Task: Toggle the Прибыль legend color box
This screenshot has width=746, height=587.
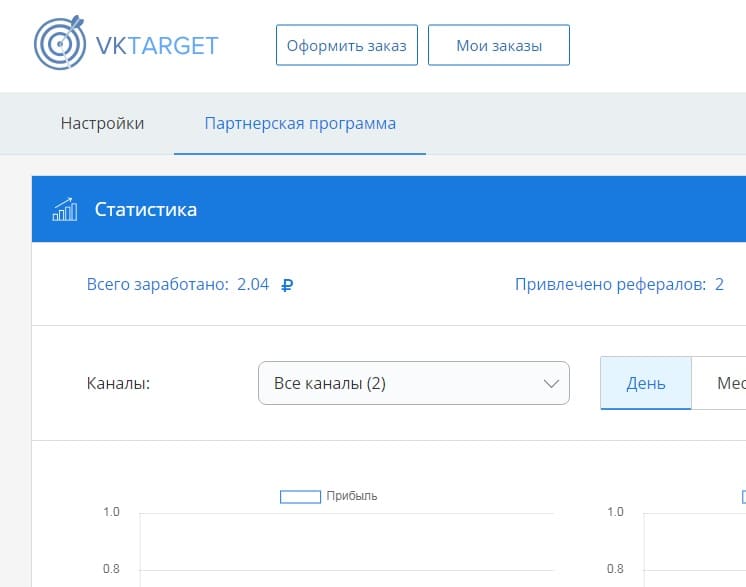Action: pyautogui.click(x=300, y=497)
